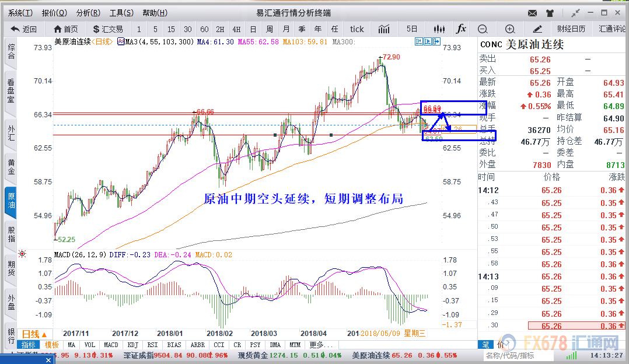This screenshot has height=364, width=629.
Task: Open 财经日历 calendar
Action: (571, 29)
